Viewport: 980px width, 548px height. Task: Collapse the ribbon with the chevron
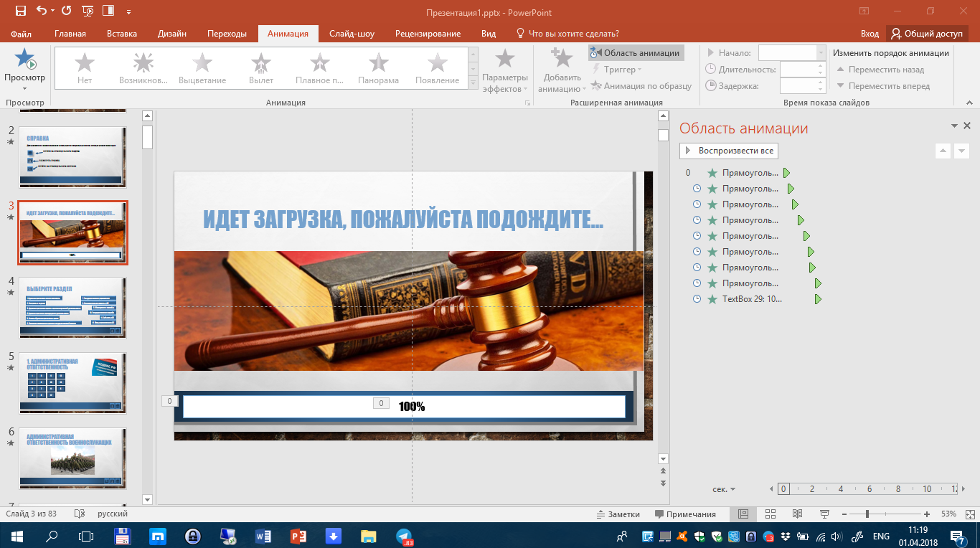968,102
